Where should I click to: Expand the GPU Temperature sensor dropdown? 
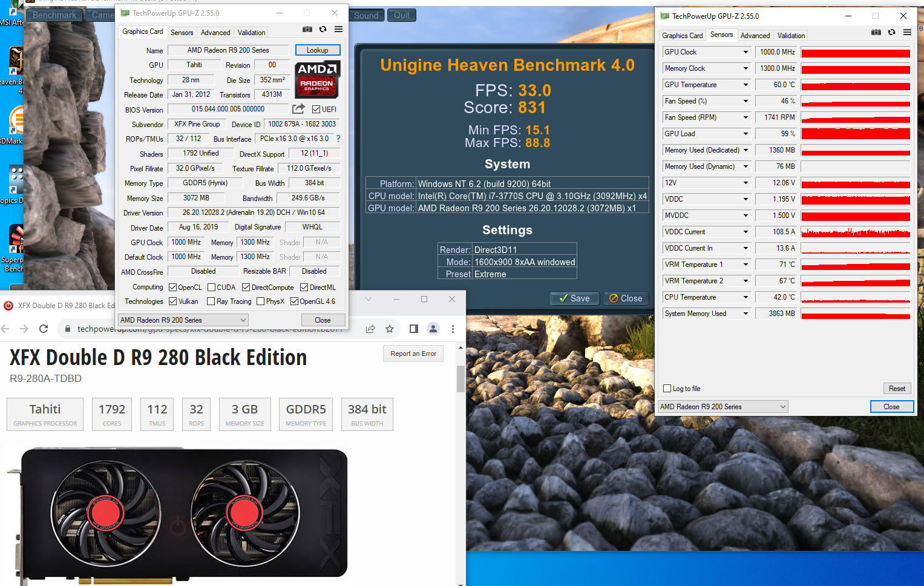click(x=745, y=85)
